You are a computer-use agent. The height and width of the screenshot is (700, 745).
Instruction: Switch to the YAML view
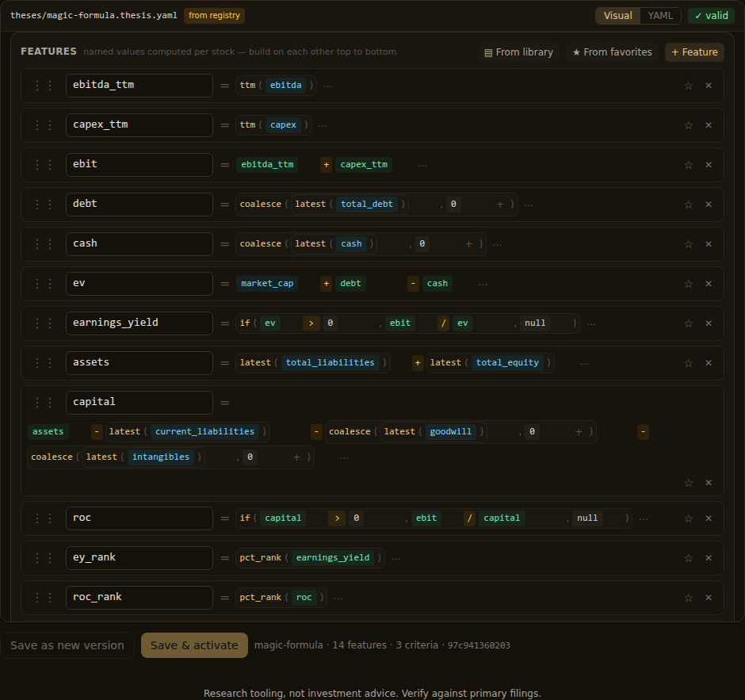[660, 16]
